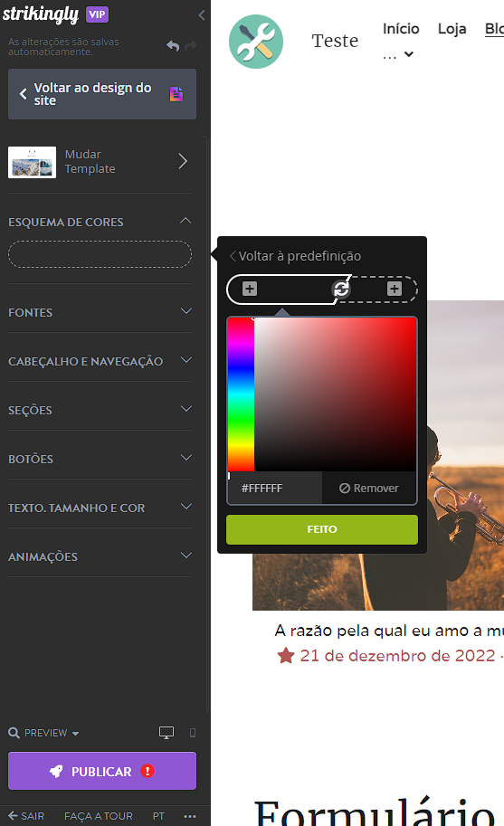Click the preview magnifier icon

click(x=14, y=733)
